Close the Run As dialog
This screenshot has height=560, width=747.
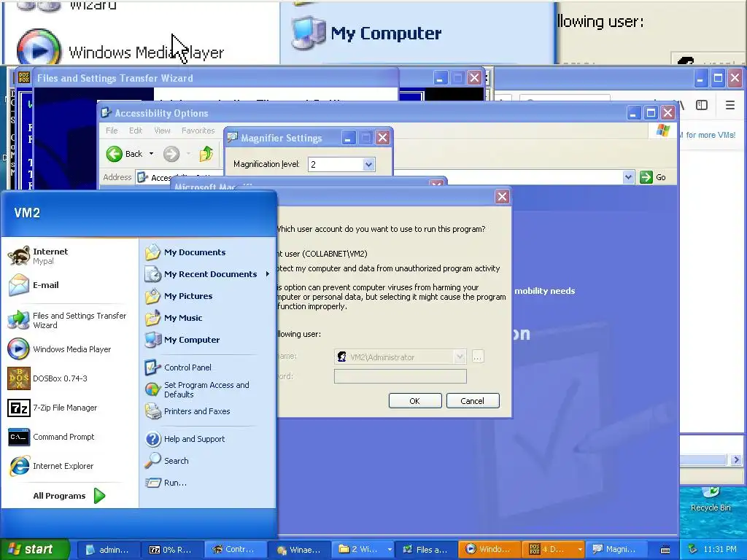pyautogui.click(x=502, y=196)
